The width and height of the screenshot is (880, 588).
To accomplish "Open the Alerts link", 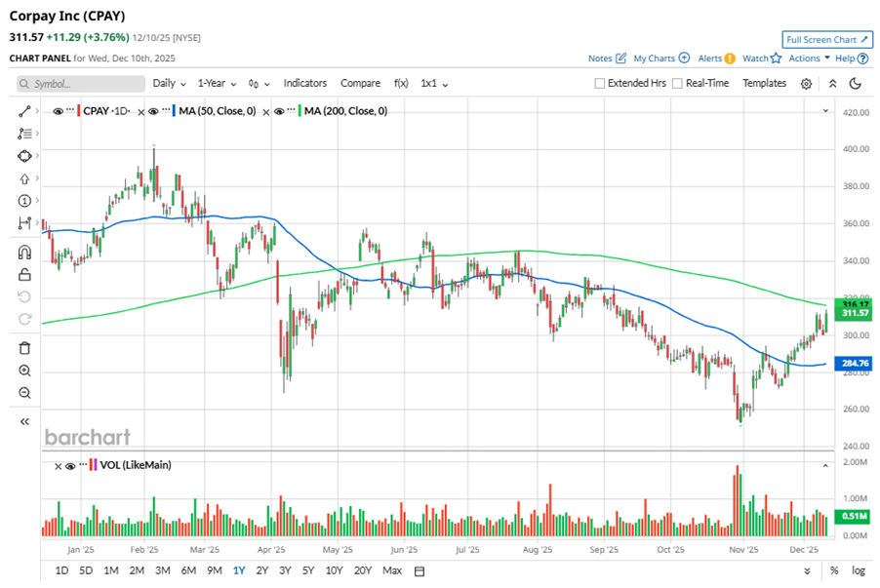I will tap(716, 59).
